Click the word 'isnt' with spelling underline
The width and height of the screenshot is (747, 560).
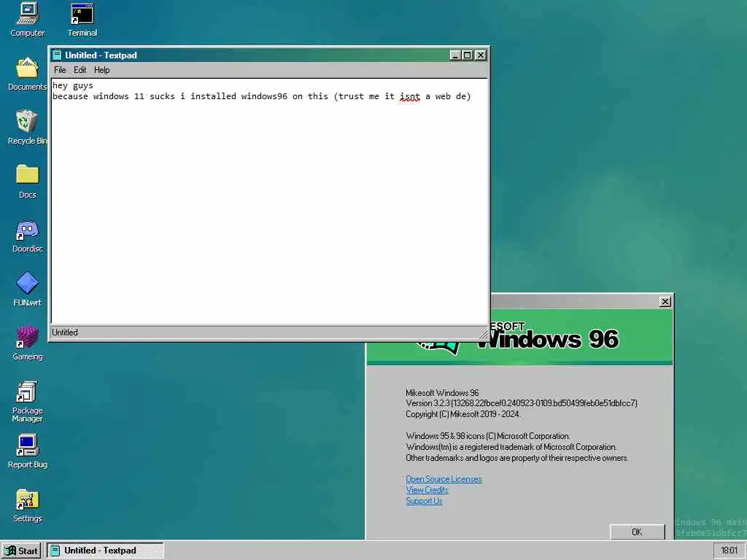coord(410,97)
